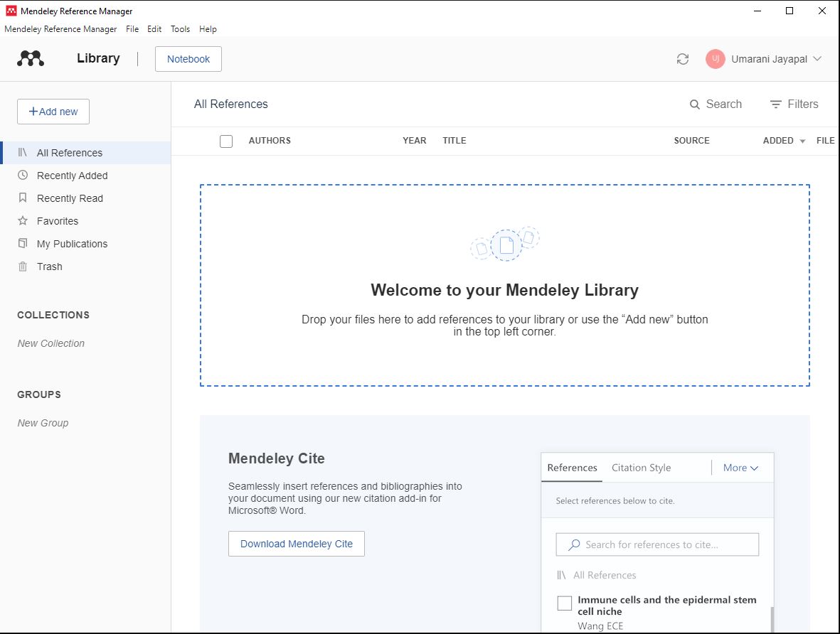840x634 pixels.
Task: Sort by AUTHORS column header
Action: click(x=270, y=141)
